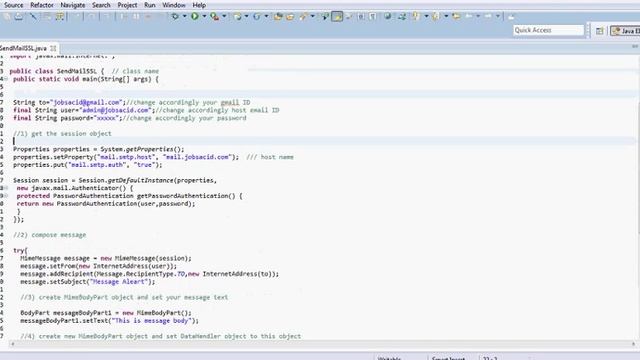Collapse the main method fold marker
Viewport: 640px width, 360px height.
pyautogui.click(x=6, y=79)
